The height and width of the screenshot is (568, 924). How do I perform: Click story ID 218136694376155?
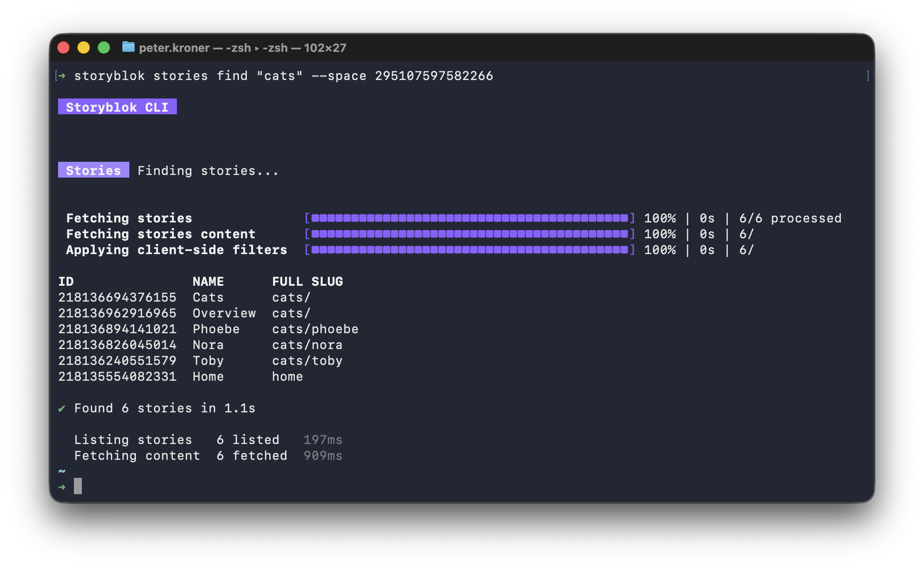coord(117,297)
